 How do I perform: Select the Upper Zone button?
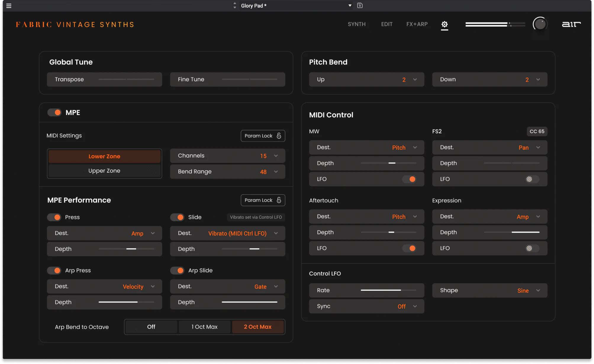(104, 171)
